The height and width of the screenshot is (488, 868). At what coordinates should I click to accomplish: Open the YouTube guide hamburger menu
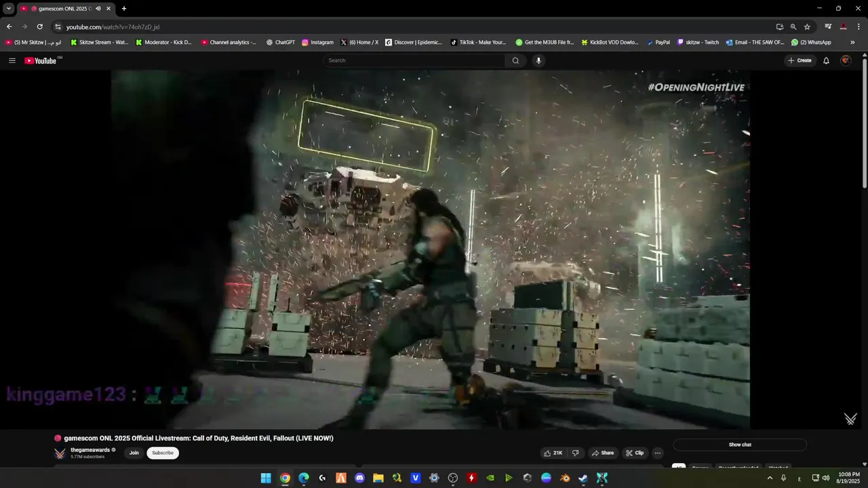pos(12,60)
